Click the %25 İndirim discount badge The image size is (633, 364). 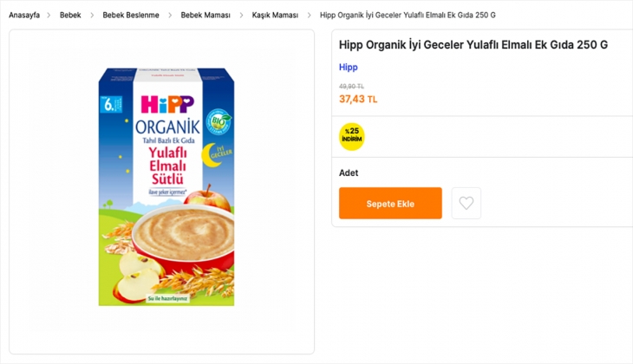(x=351, y=136)
